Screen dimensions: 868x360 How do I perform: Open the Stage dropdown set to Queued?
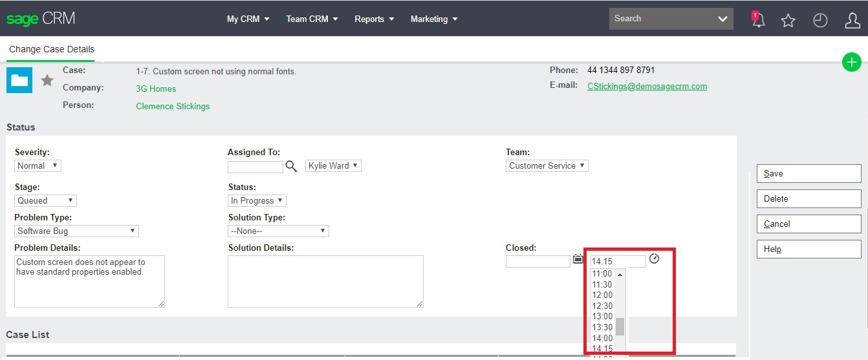[45, 200]
